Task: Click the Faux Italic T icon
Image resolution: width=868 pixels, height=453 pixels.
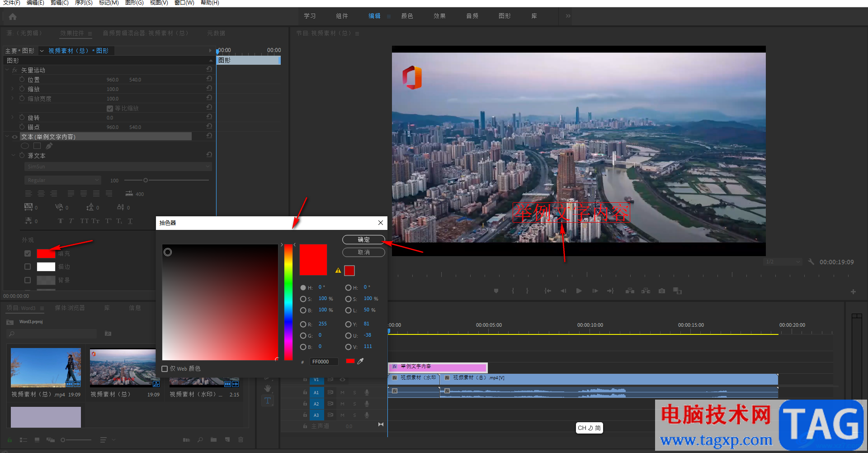Action: click(71, 221)
